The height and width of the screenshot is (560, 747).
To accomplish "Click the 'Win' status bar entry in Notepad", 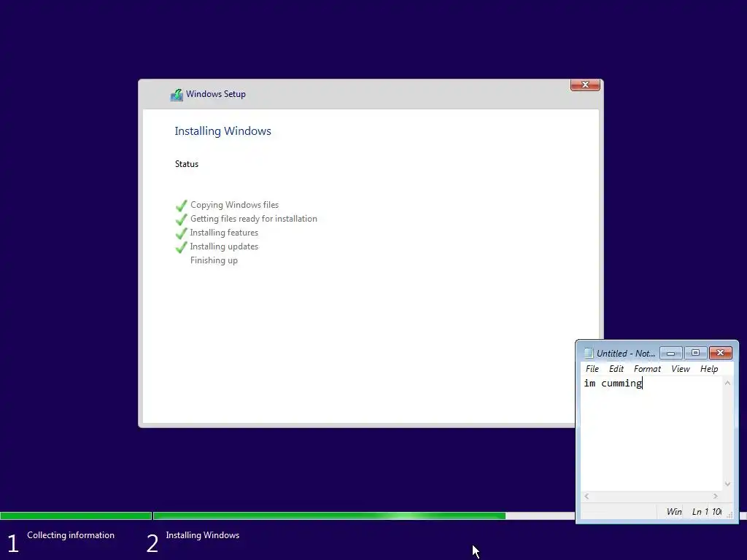I will click(x=673, y=511).
